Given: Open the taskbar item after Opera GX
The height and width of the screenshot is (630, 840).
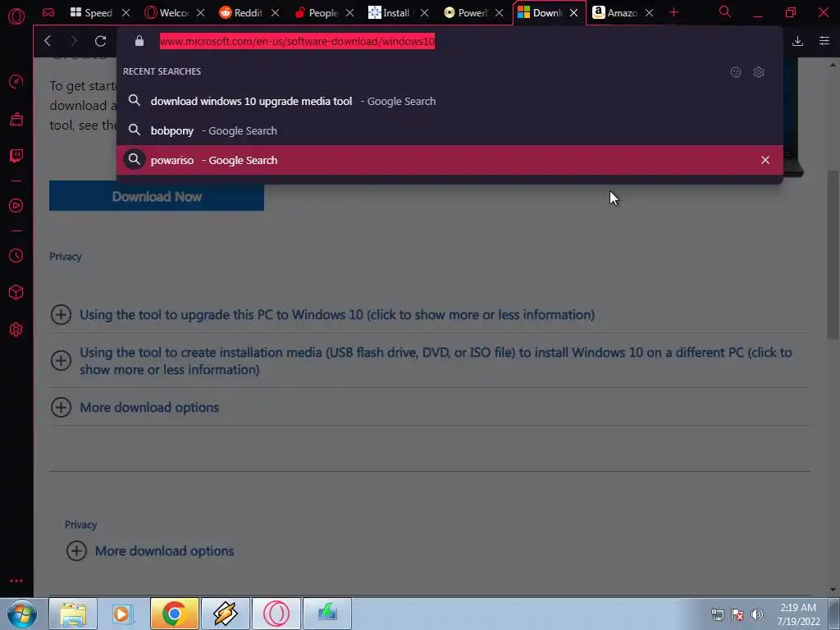Looking at the screenshot, I should (x=327, y=614).
